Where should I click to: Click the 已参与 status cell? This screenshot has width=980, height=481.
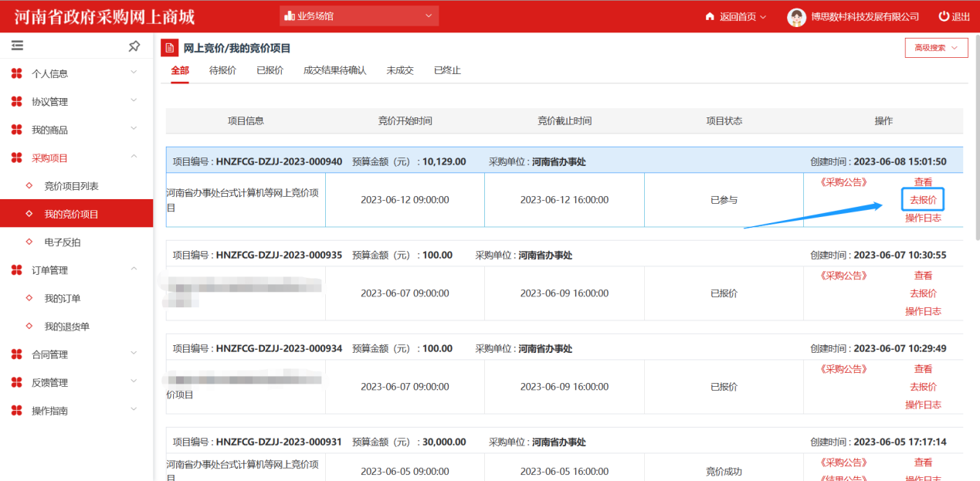point(724,200)
